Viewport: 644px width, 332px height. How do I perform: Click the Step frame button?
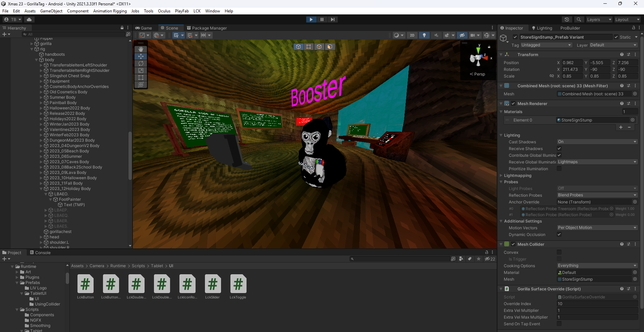pos(332,19)
